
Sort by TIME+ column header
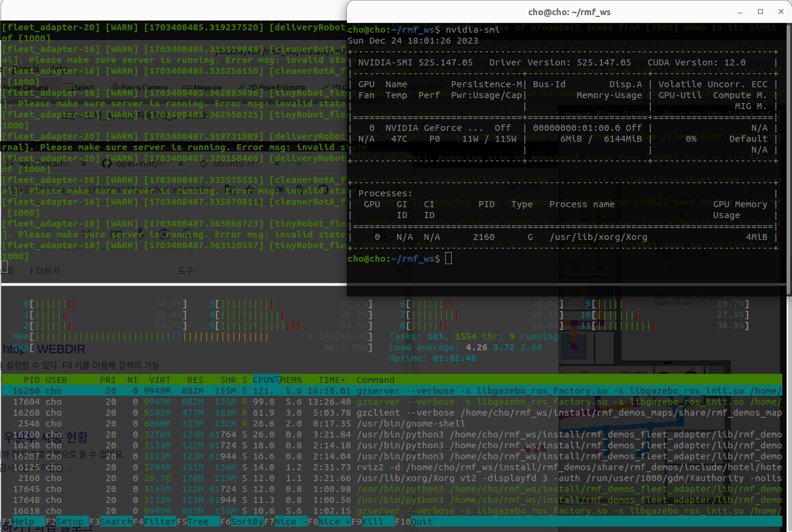click(332, 380)
